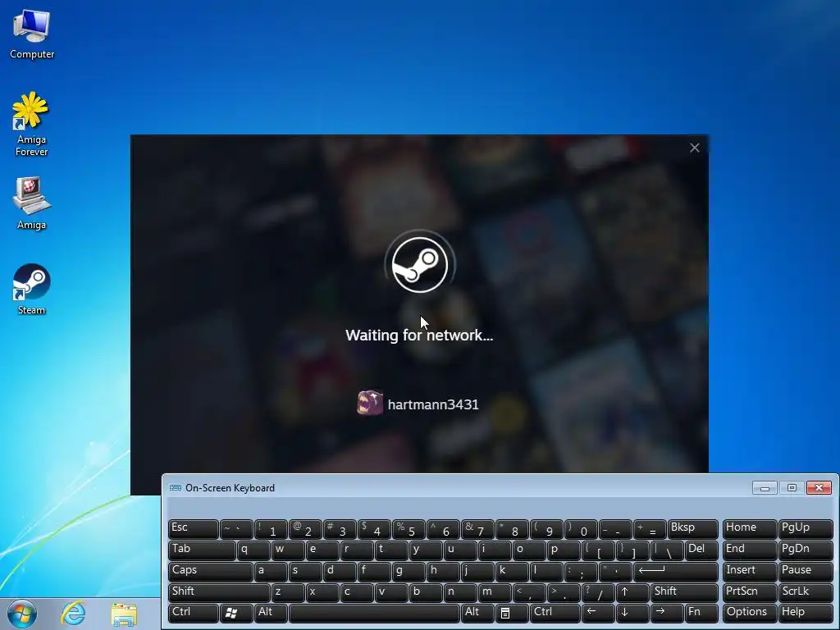Tap the Enter arrow key

[676, 572]
